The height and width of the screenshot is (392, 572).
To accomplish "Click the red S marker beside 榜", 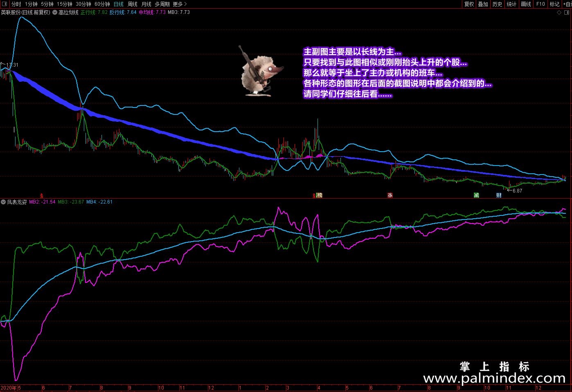I will 314,196.
